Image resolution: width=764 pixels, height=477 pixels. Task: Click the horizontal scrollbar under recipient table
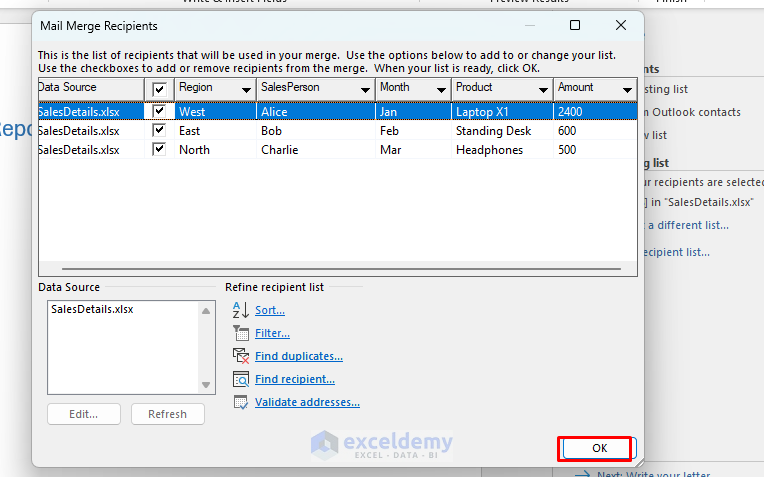pos(341,268)
